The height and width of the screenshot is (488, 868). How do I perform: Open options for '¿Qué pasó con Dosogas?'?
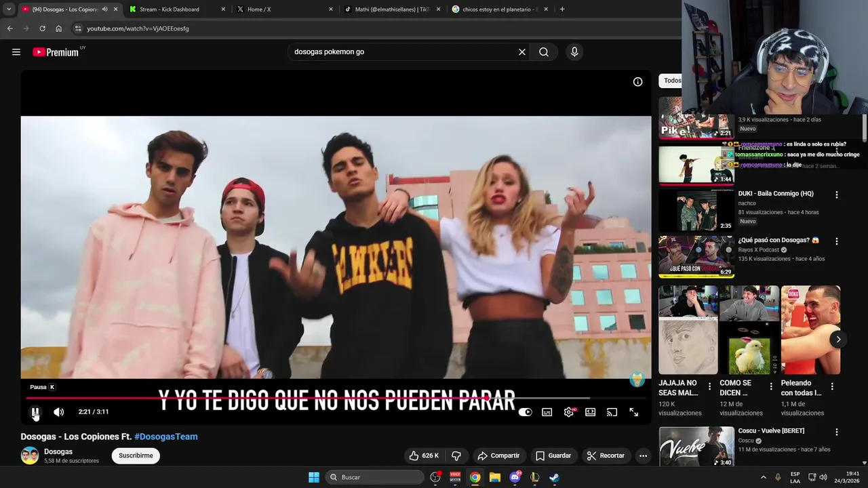[836, 241]
